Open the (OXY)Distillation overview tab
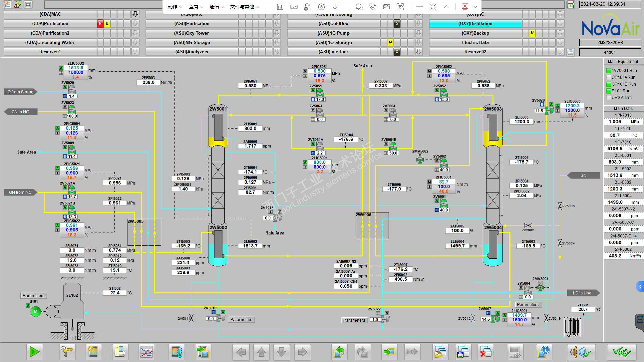Screen dimensions: 644x362 click(x=475, y=23)
